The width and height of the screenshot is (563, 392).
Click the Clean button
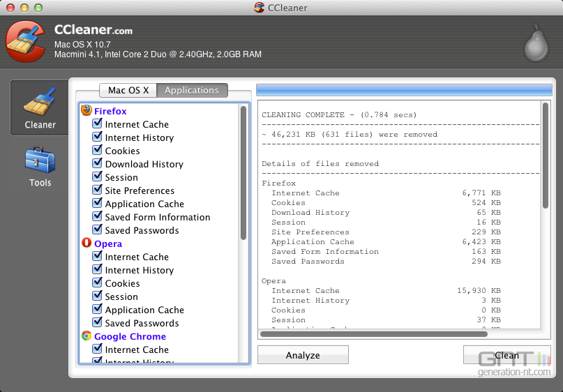click(x=506, y=355)
